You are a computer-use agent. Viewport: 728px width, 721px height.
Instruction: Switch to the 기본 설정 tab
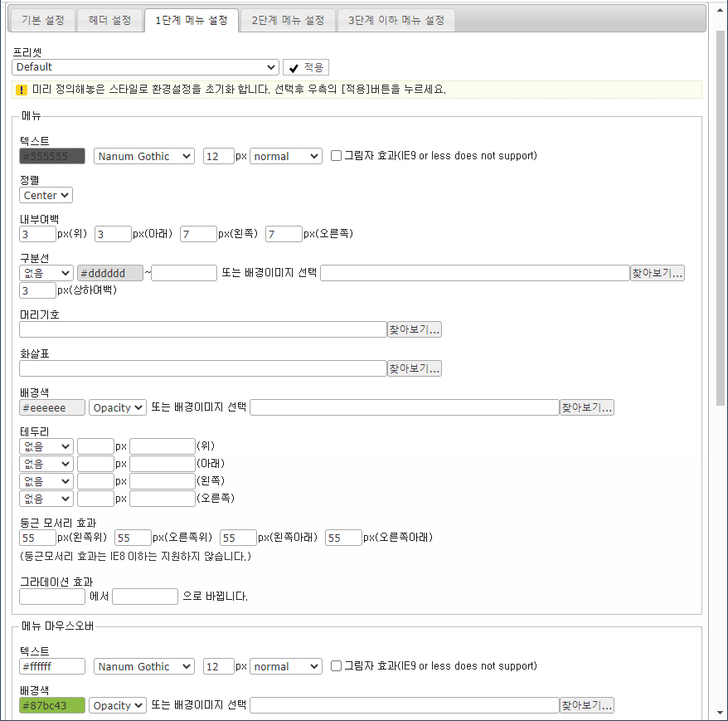tap(41, 21)
